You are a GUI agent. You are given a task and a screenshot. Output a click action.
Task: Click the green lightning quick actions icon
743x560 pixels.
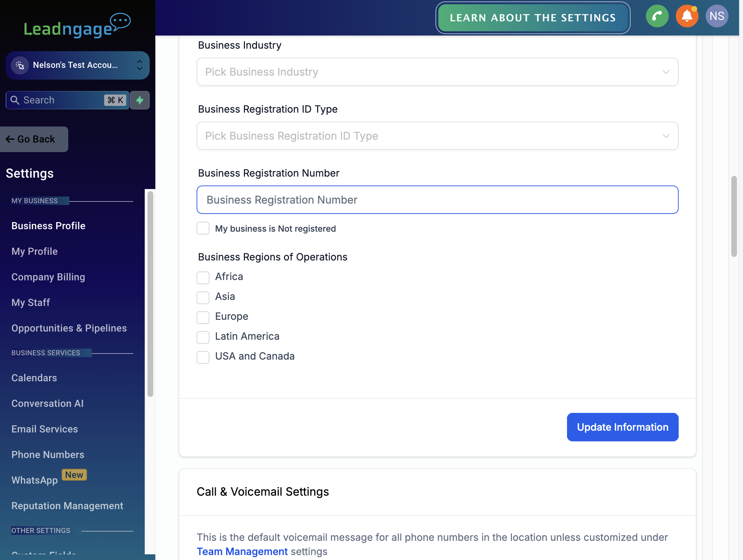pyautogui.click(x=140, y=100)
